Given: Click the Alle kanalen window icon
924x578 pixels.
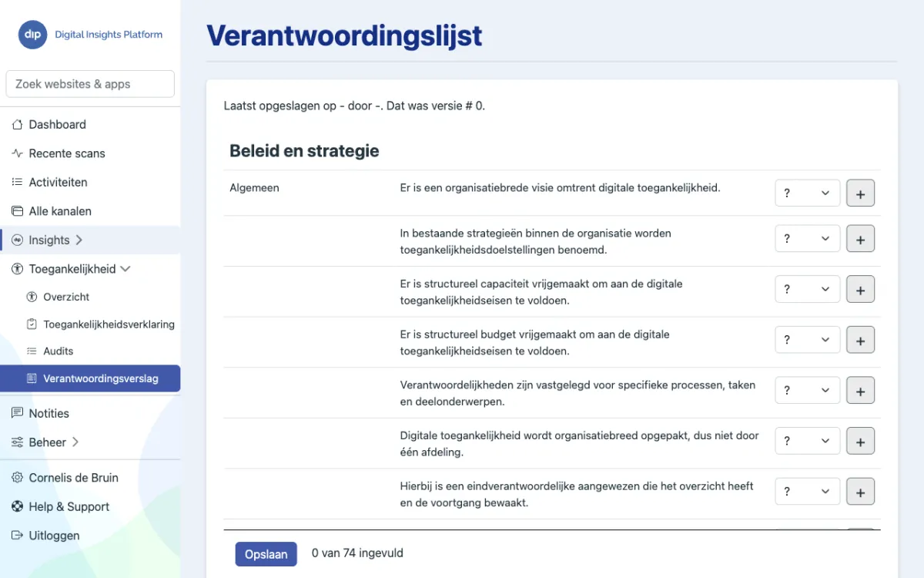Looking at the screenshot, I should coord(17,211).
